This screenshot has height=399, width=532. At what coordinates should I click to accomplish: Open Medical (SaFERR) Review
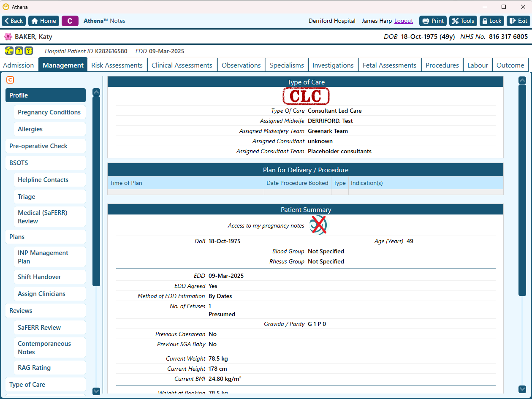tap(49, 217)
